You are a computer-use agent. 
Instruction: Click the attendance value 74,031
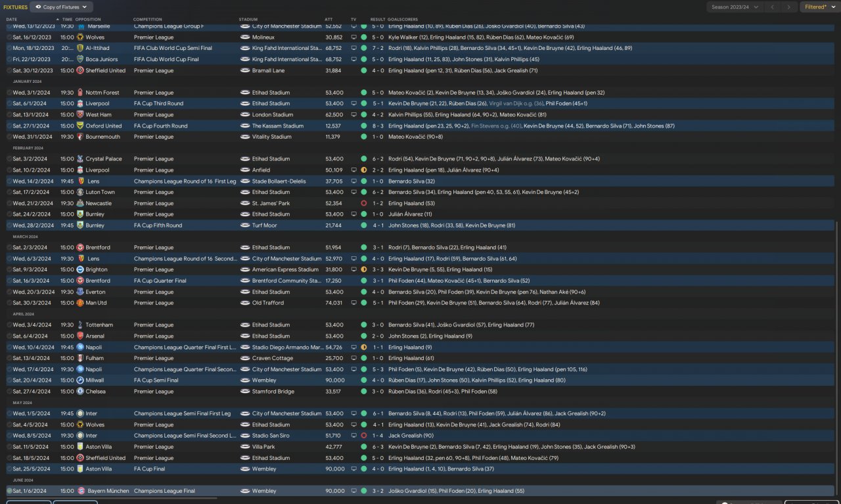click(x=334, y=303)
